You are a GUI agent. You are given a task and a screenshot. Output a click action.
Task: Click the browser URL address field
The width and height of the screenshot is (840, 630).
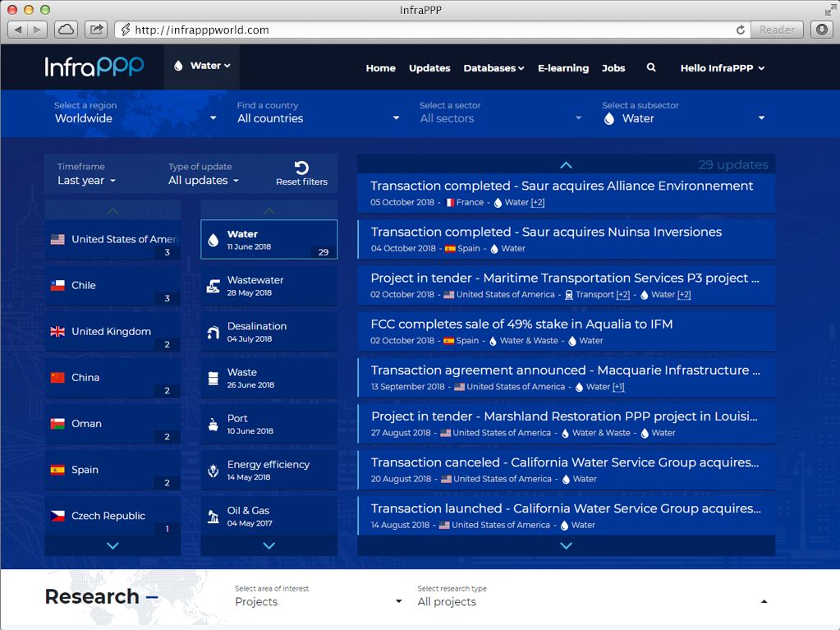point(427,30)
